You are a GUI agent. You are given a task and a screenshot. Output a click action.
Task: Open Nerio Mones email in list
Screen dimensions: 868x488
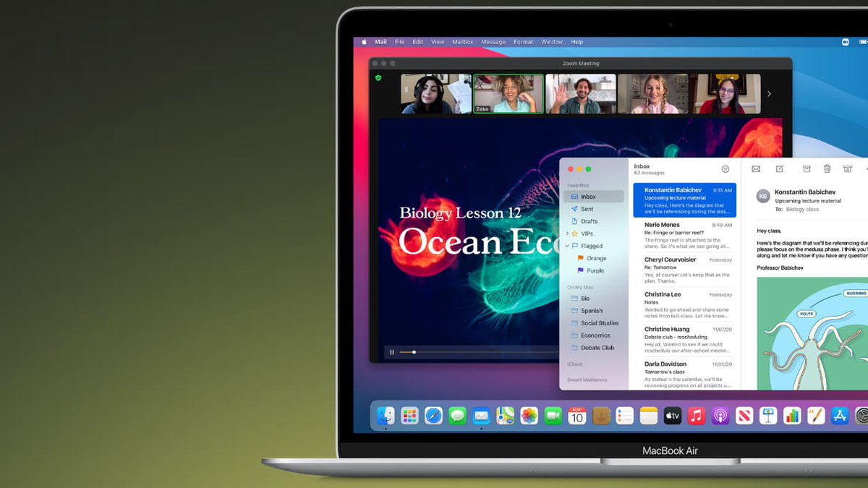685,235
